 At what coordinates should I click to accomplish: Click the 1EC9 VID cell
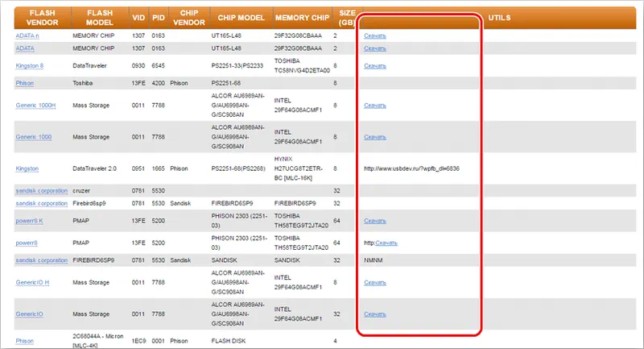coord(138,341)
